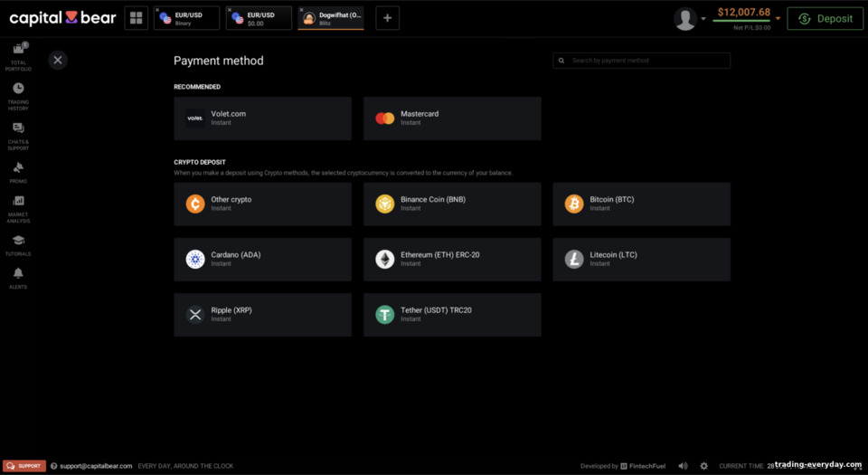This screenshot has width=868, height=475.
Task: Add a new asset tab with plus
Action: (x=388, y=18)
